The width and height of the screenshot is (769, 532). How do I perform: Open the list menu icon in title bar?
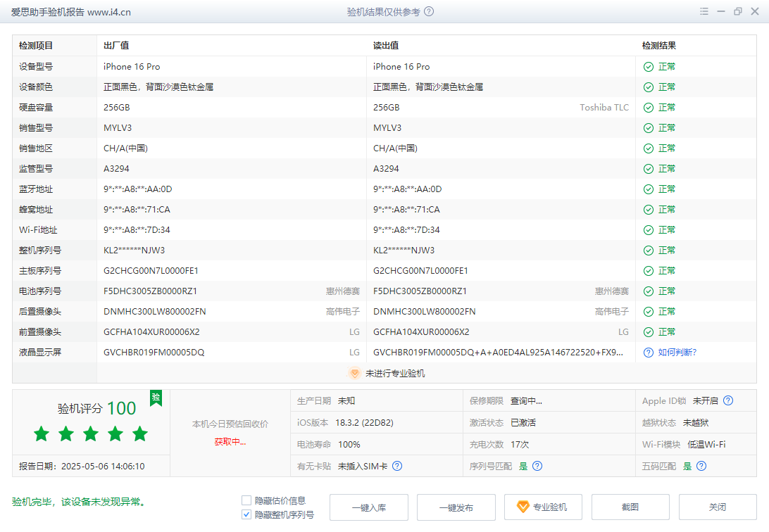point(704,11)
